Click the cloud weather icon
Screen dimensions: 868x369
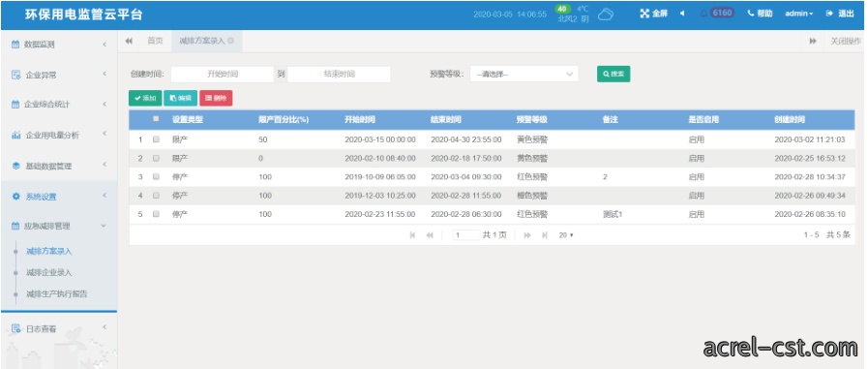pos(606,14)
